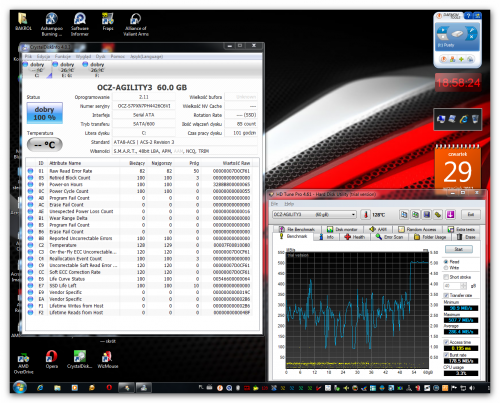This screenshot has height=403, width=500.
Task: Launch AMD OverDrive desktop shortcut
Action: pos(23,363)
